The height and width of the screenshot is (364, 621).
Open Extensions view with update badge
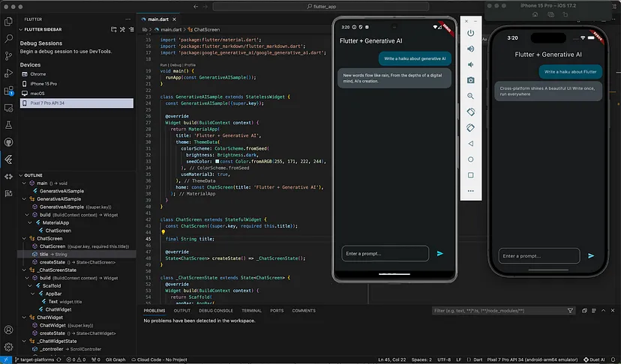pos(8,91)
